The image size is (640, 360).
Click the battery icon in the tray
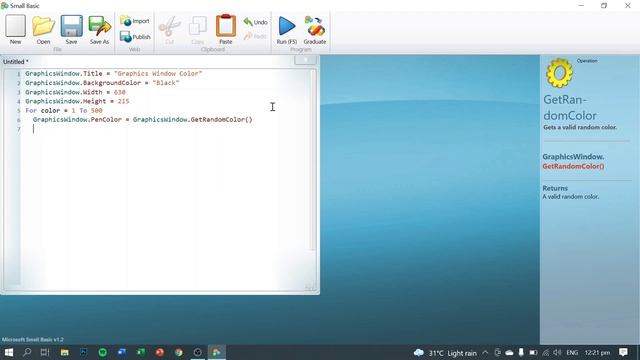coord(533,353)
